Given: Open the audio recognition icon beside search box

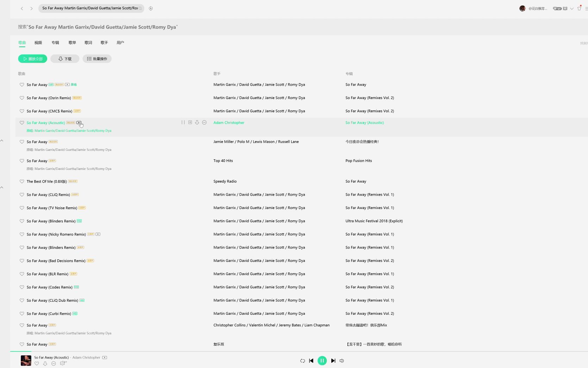Looking at the screenshot, I should (x=151, y=8).
